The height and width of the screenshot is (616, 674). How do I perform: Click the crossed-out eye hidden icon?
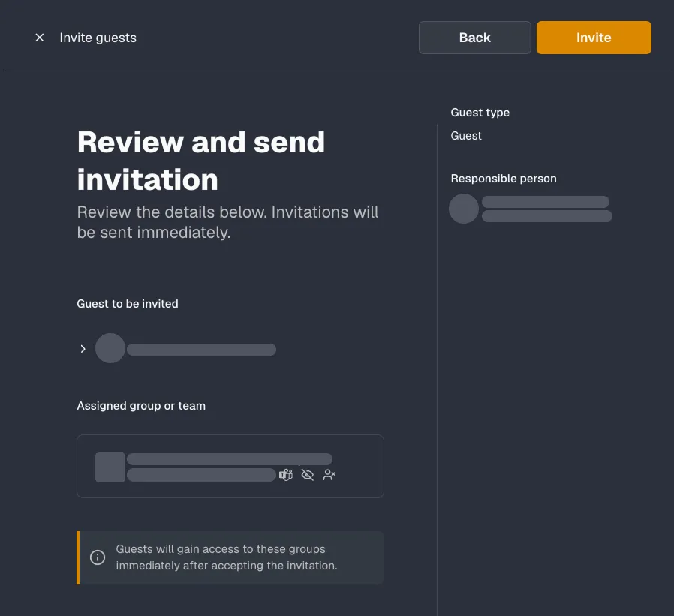307,475
